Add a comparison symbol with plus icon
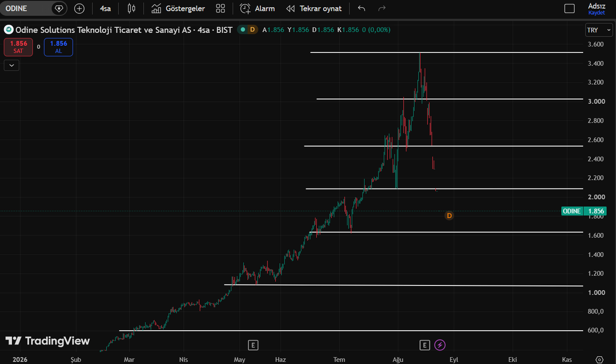The width and height of the screenshot is (616, 364). (79, 9)
